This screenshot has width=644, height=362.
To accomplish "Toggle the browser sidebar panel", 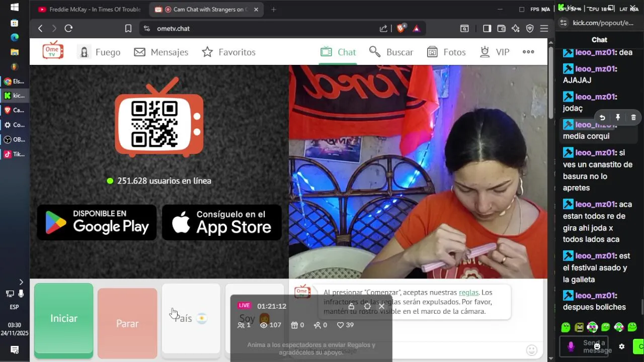I will click(487, 29).
